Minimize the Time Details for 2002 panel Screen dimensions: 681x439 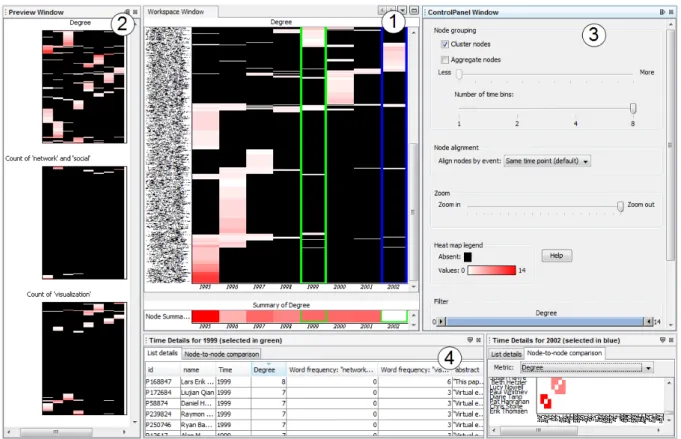[662, 340]
